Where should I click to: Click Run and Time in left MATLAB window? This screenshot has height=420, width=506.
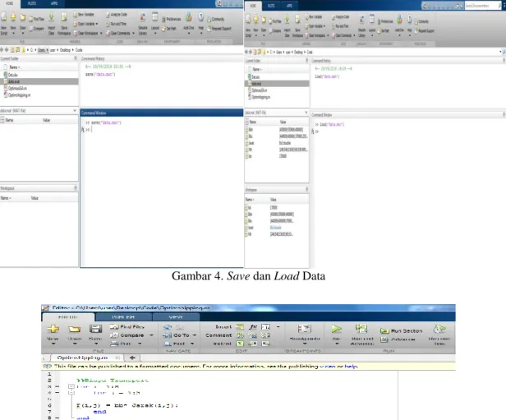(x=116, y=24)
